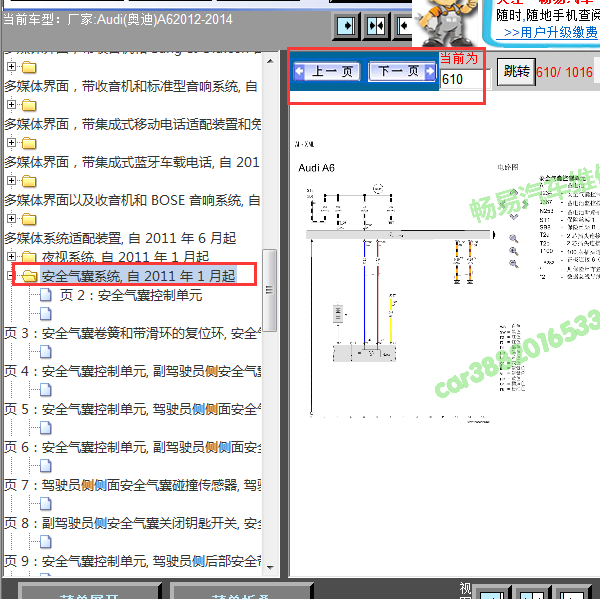The width and height of the screenshot is (600, 599).
Task: Expand folder above 集成式移动电话适配装置 row
Action: coord(11,104)
